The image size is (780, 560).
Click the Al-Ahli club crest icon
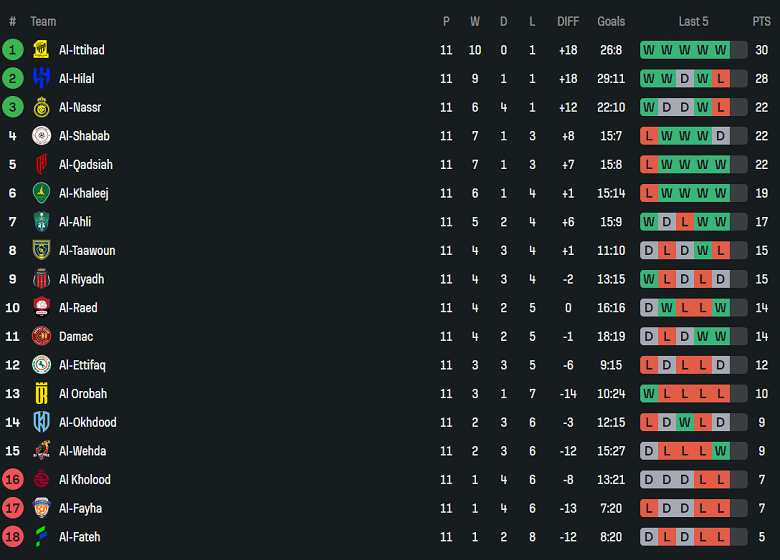click(x=41, y=222)
